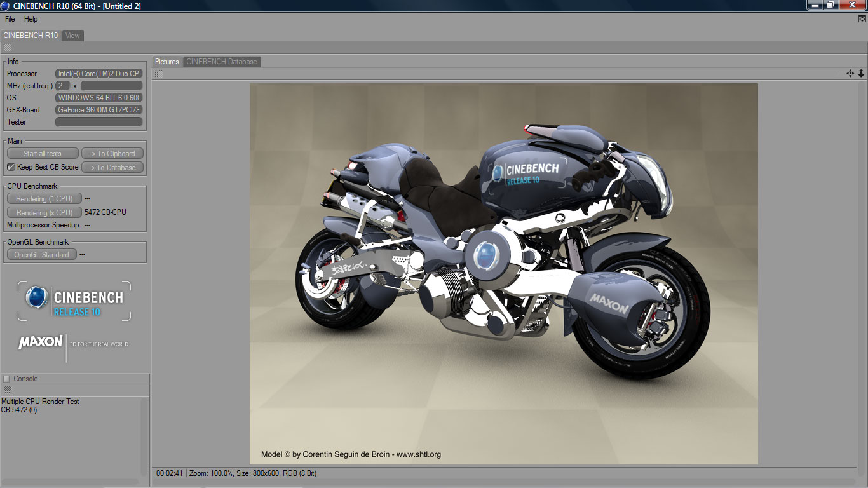Click the restore icon at menu bar's right end
Image resolution: width=868 pixels, height=488 pixels.
tap(862, 19)
